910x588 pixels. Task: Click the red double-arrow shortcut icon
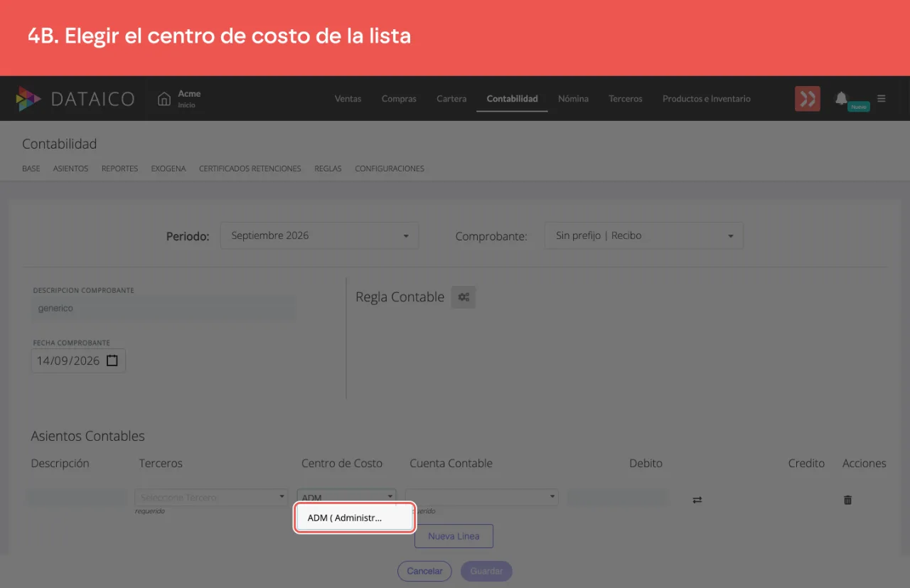coord(807,99)
